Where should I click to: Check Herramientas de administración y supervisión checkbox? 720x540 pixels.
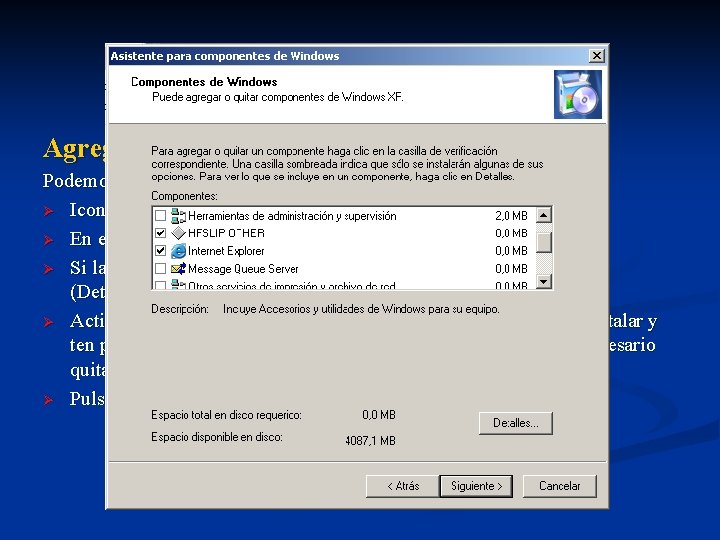tap(160, 215)
